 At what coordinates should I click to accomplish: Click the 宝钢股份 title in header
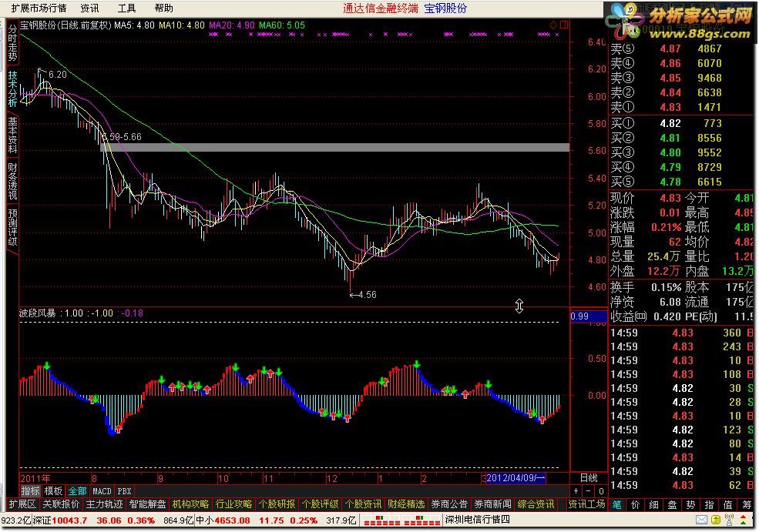445,8
